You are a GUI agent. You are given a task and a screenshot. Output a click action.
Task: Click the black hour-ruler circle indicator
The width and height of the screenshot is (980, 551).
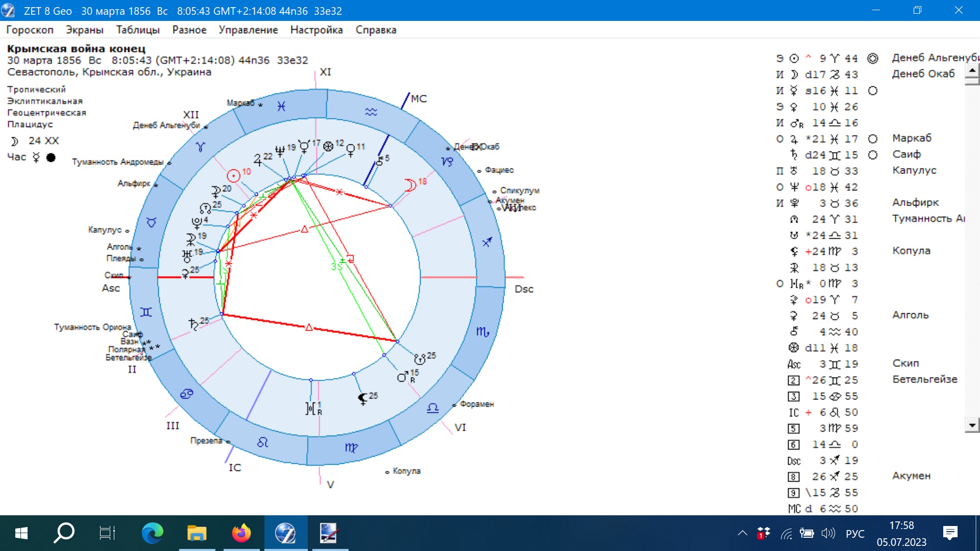51,157
